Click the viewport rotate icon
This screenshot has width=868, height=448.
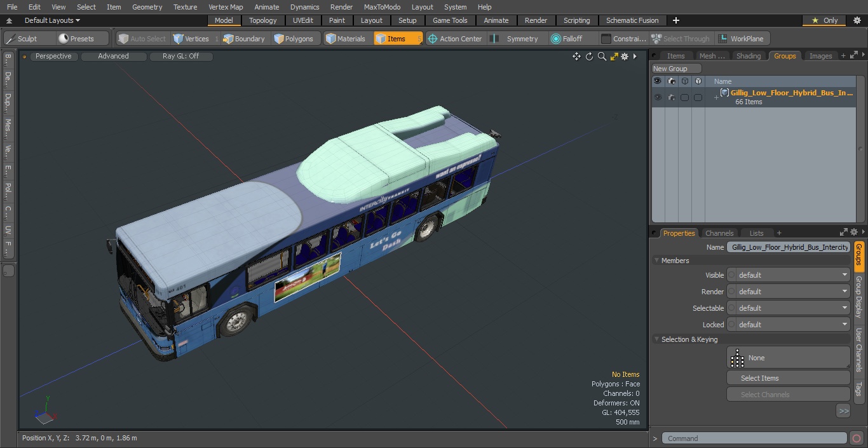(589, 57)
